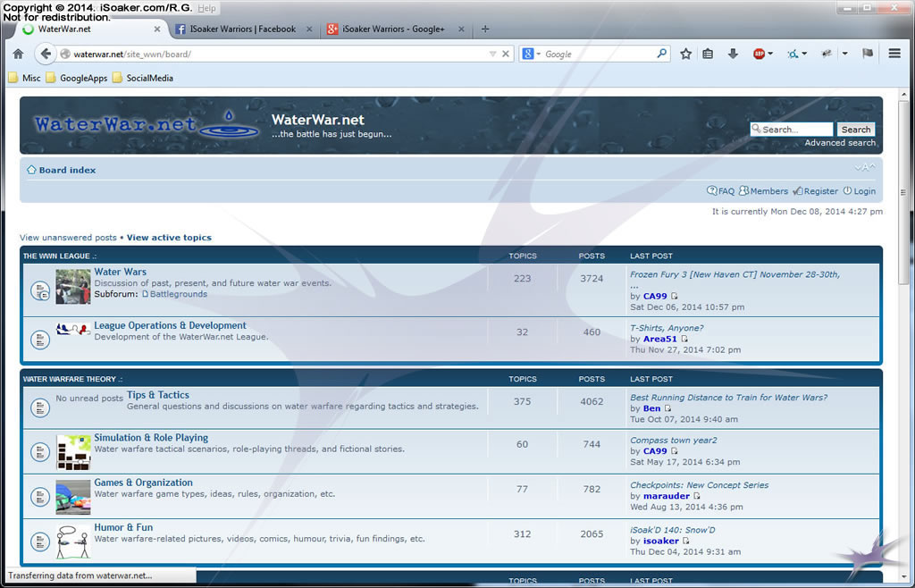Go back using the Back arrow button
This screenshot has height=588, width=915.
pos(45,54)
